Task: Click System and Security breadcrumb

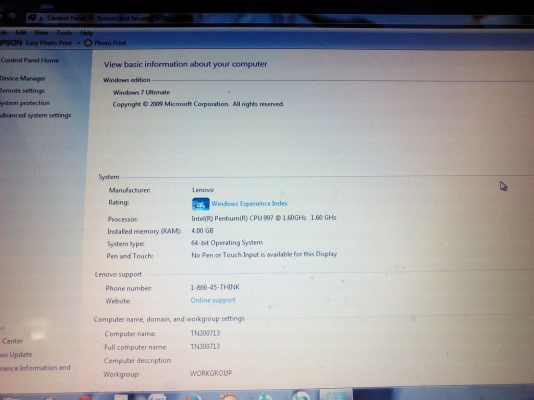Action: 123,18
